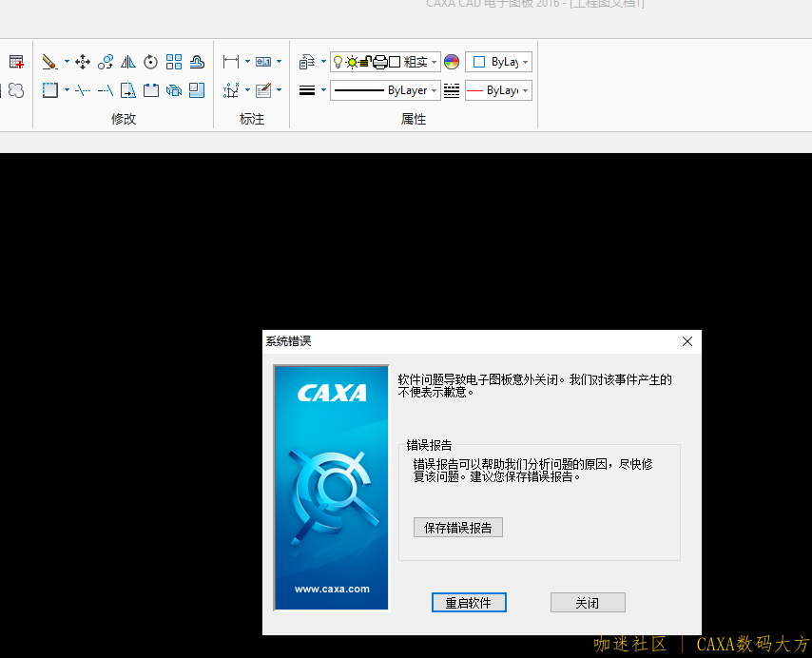Select the tolerance annotation tool
812x658 pixels.
tap(263, 62)
